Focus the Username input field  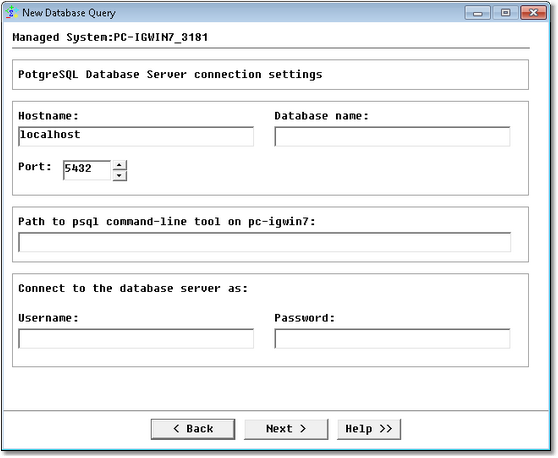click(136, 338)
